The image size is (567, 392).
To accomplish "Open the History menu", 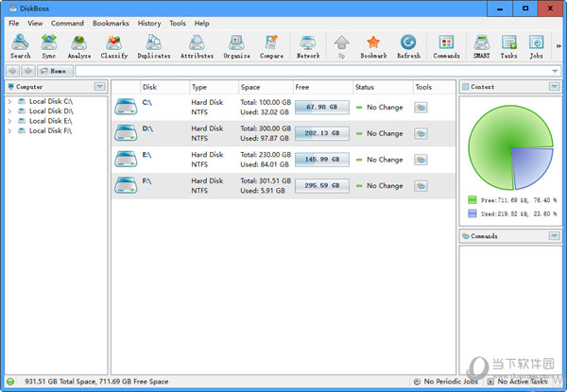I will tap(149, 23).
